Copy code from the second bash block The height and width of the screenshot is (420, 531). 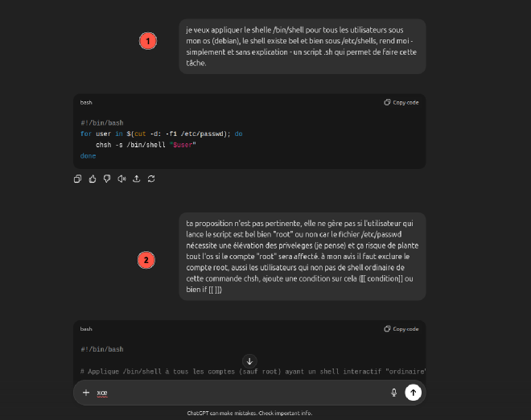coord(401,328)
